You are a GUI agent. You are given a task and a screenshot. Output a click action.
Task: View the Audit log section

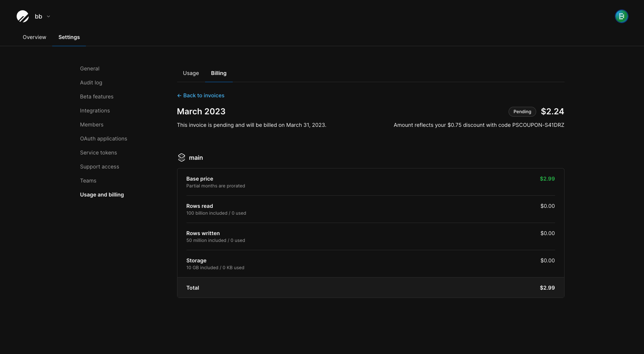coord(91,83)
